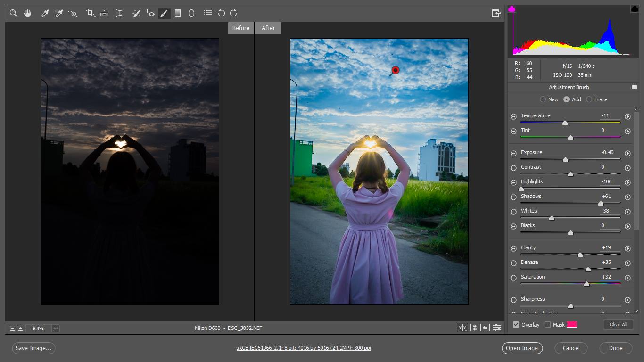644x362 pixels.
Task: Enable the Mask checkbox
Action: tap(547, 324)
